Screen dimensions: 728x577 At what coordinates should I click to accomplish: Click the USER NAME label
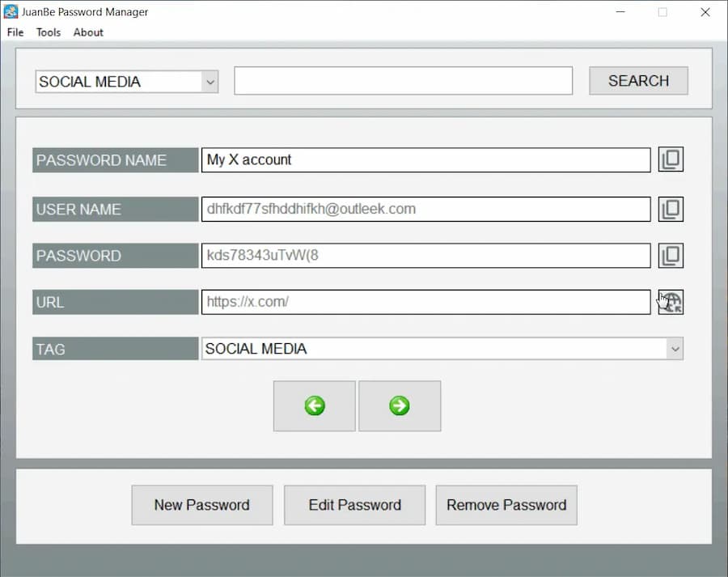(x=115, y=209)
